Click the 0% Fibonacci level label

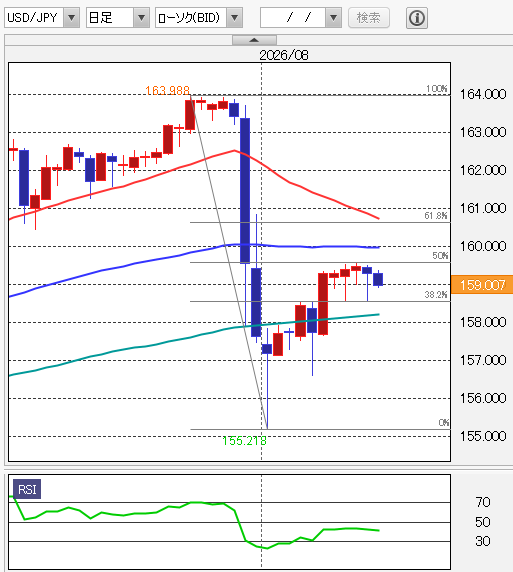pos(443,422)
